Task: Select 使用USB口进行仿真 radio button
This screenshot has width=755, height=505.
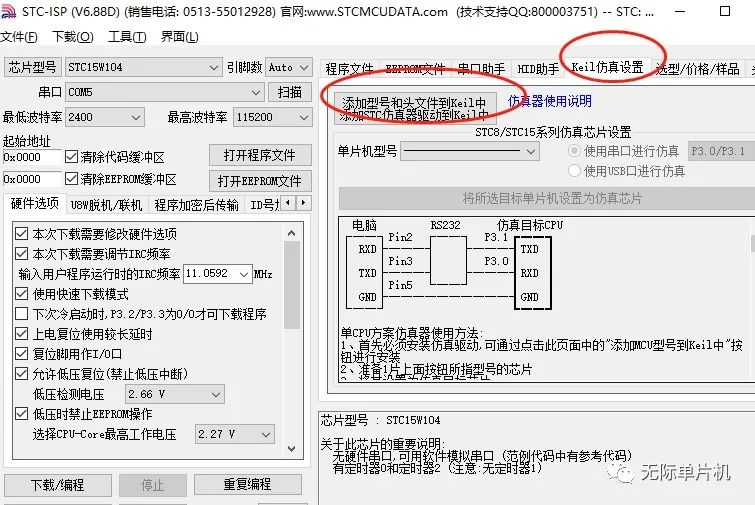Action: coord(573,170)
